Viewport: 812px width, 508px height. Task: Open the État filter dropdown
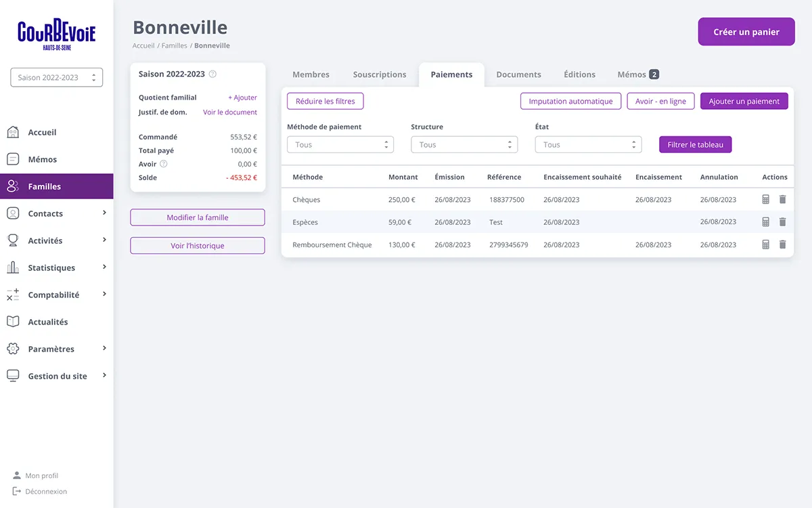point(588,145)
